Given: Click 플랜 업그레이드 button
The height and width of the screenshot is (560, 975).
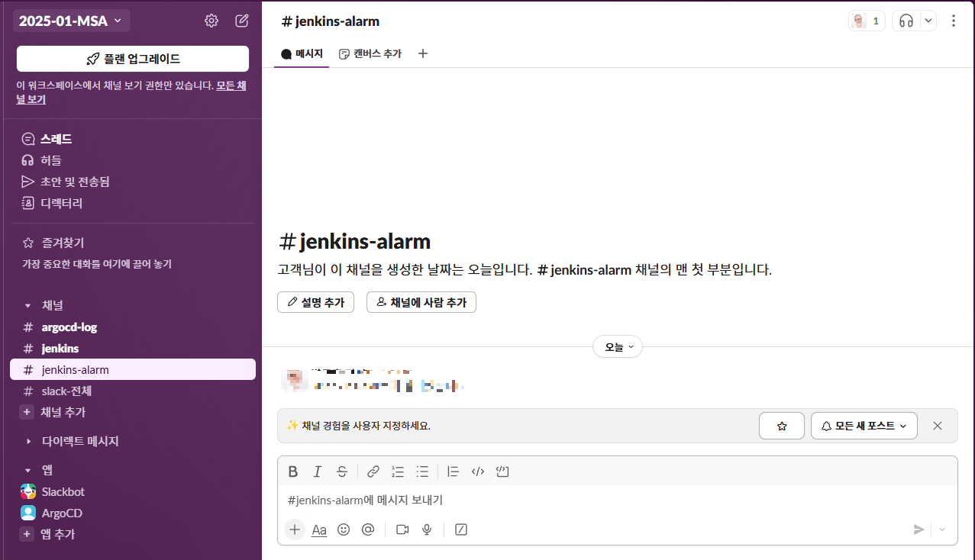Looking at the screenshot, I should tap(133, 59).
